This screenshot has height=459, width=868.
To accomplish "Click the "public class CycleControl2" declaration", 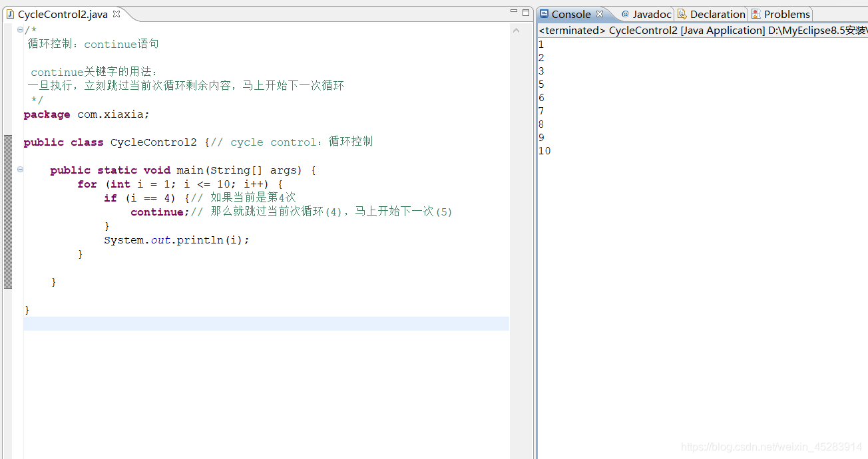I will [x=110, y=142].
